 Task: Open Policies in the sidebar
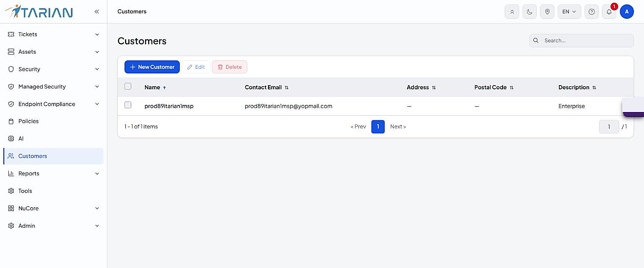tap(53, 121)
